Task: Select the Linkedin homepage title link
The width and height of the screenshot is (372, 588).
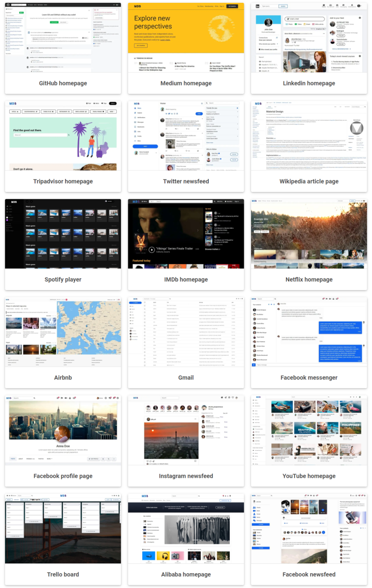Action: click(309, 83)
